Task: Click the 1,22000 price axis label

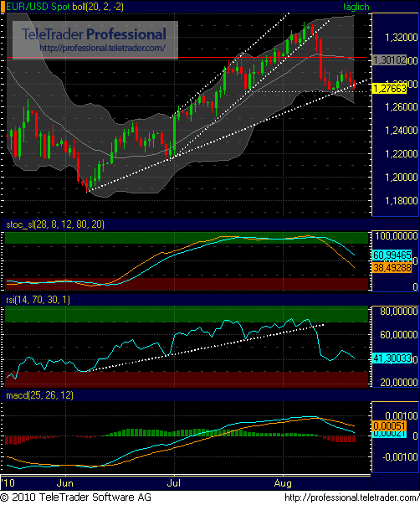Action: click(x=402, y=153)
